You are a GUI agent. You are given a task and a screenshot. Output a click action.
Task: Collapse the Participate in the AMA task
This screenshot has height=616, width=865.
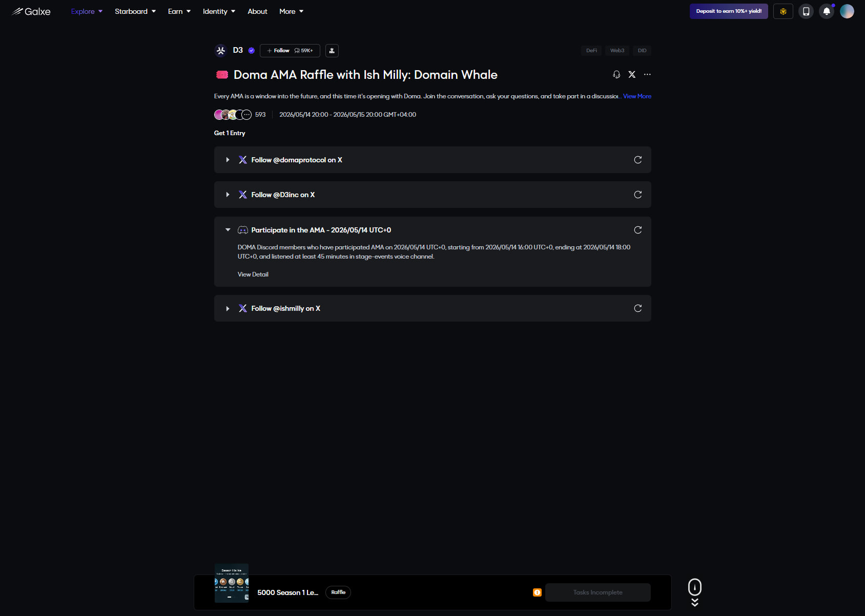(x=228, y=230)
